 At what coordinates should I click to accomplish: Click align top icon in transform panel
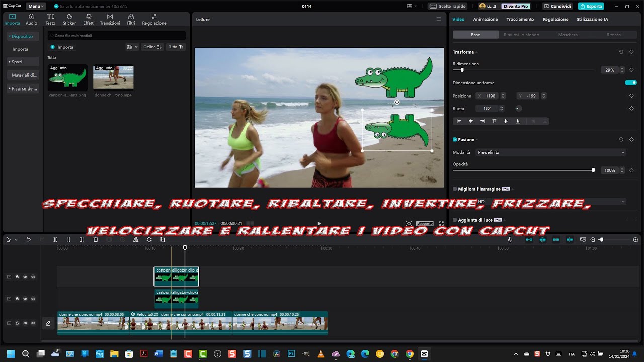point(494,121)
